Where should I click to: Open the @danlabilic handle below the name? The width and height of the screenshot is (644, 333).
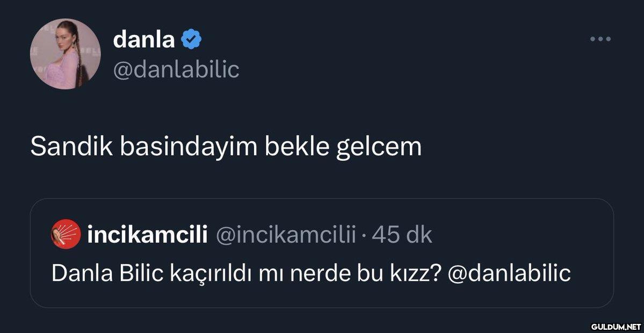[x=176, y=69]
